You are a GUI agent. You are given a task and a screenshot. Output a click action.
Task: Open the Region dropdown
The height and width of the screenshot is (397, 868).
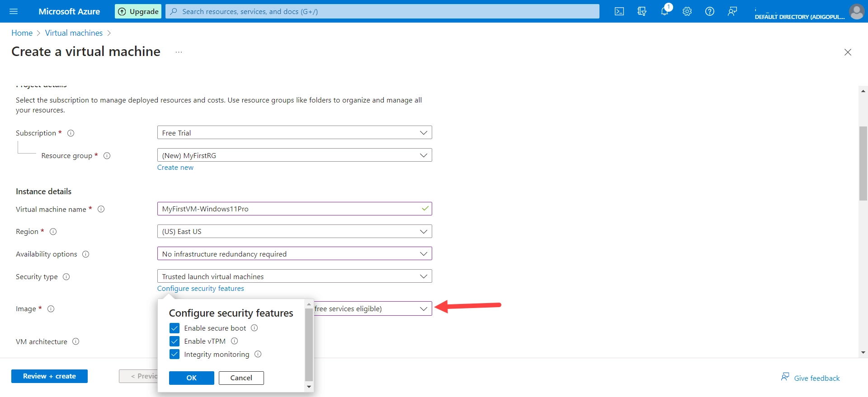click(x=295, y=231)
